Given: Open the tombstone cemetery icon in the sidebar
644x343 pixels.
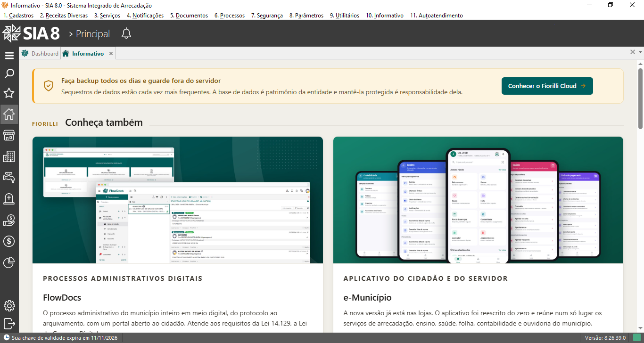Looking at the screenshot, I should tap(9, 199).
